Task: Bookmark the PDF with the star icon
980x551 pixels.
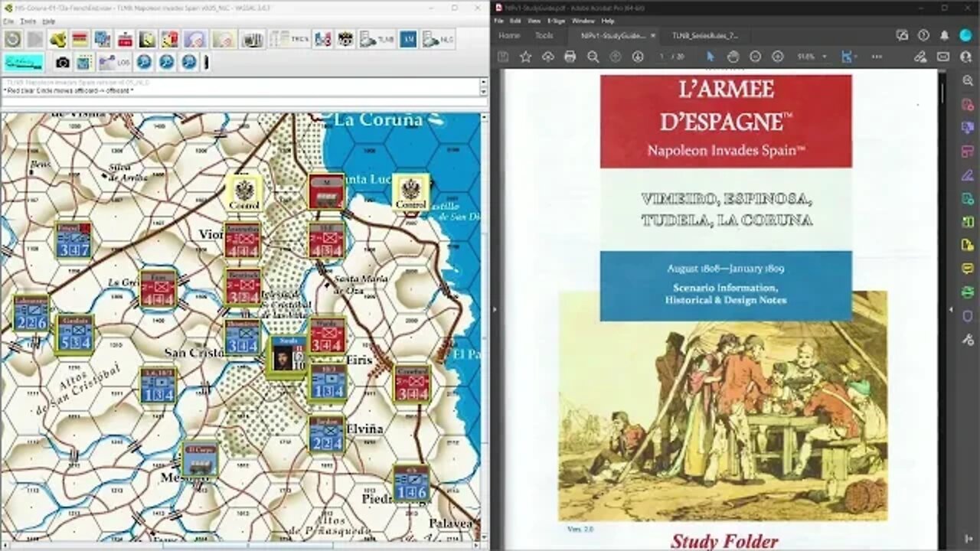Action: click(525, 57)
